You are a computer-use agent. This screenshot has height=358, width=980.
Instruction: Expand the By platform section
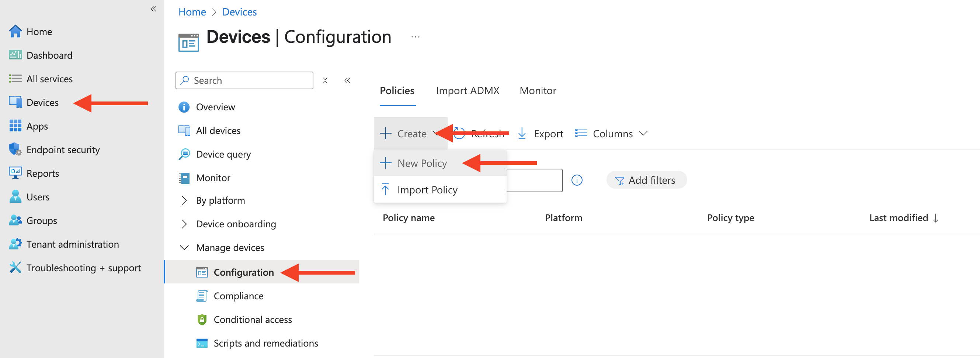pyautogui.click(x=184, y=201)
